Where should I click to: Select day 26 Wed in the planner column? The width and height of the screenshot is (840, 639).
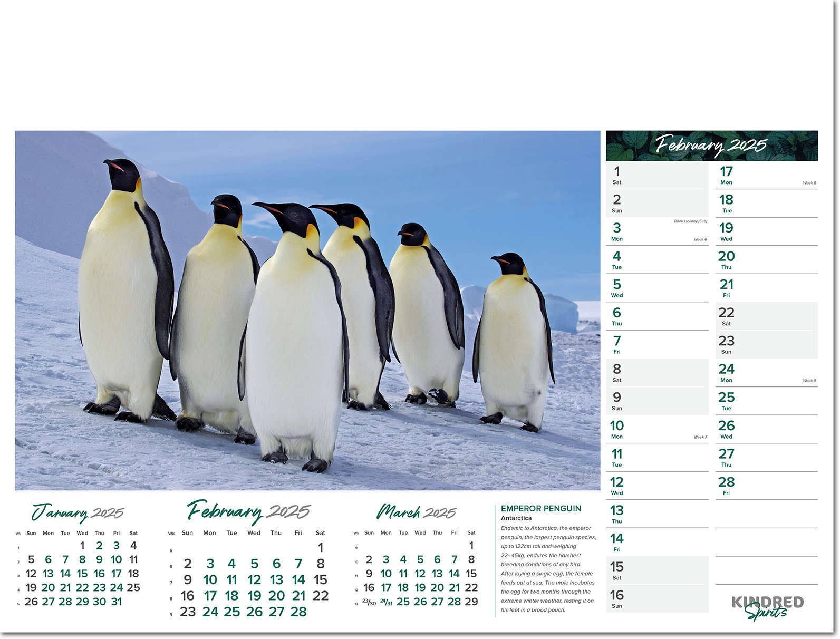pos(767,429)
